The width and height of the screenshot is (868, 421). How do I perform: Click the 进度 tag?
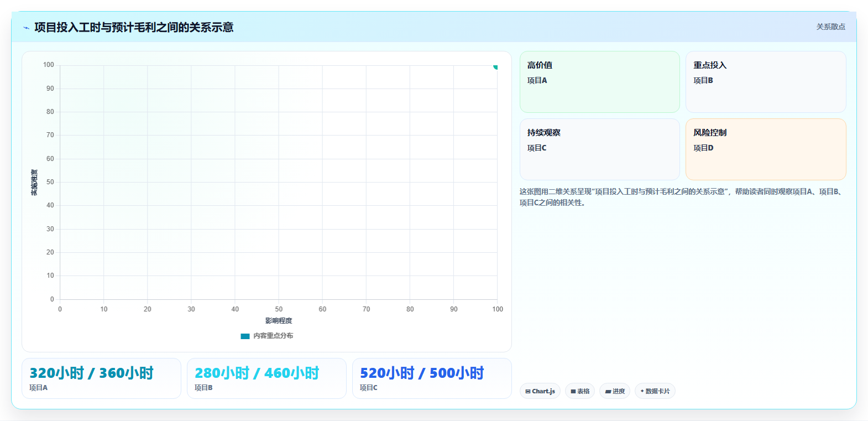pyautogui.click(x=615, y=391)
